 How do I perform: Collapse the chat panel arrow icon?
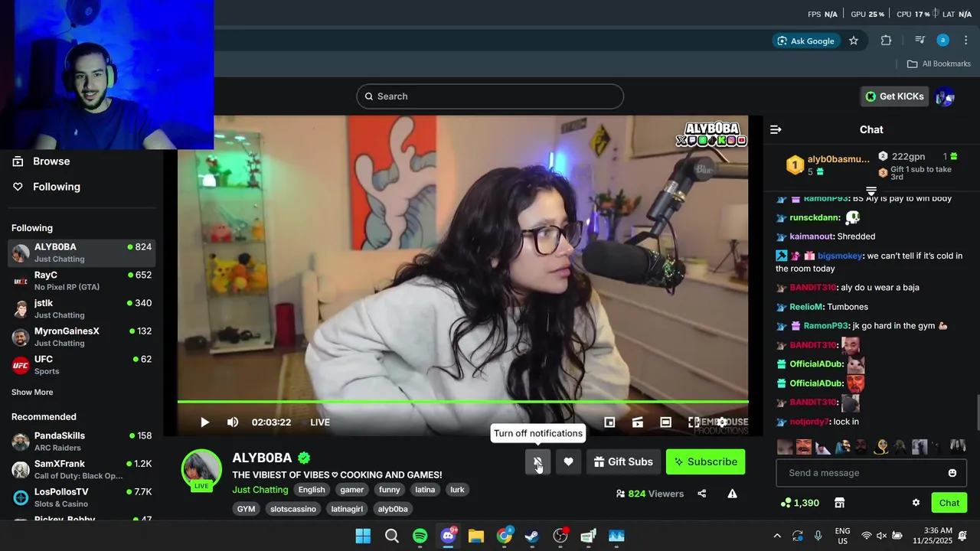tap(776, 129)
